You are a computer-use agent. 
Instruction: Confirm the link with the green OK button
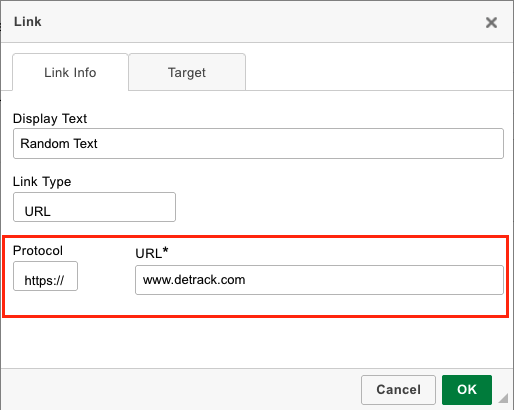467,390
